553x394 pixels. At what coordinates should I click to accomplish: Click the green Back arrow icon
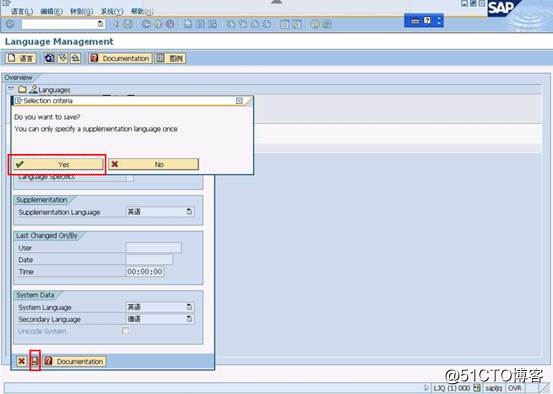click(146, 24)
